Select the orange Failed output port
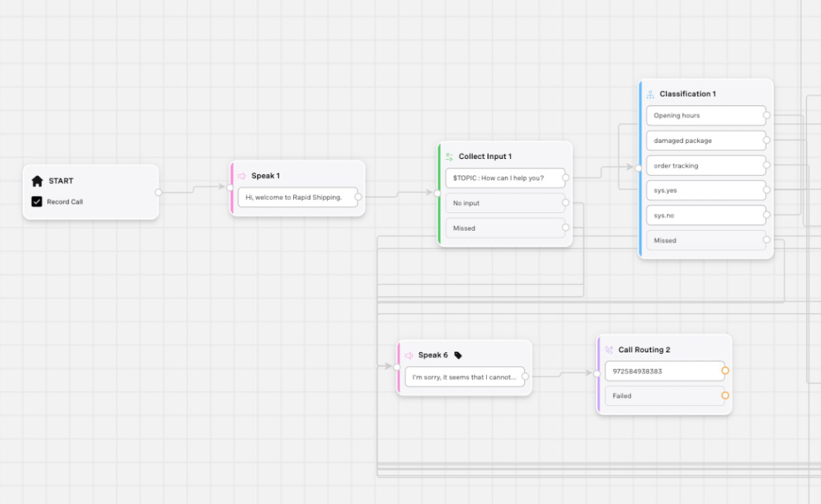The width and height of the screenshot is (821, 504). [x=725, y=396]
